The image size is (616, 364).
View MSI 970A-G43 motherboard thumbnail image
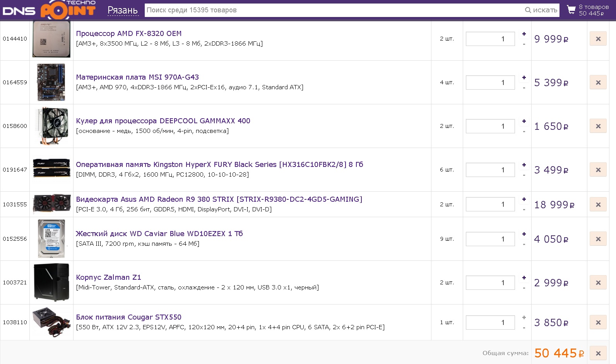51,82
